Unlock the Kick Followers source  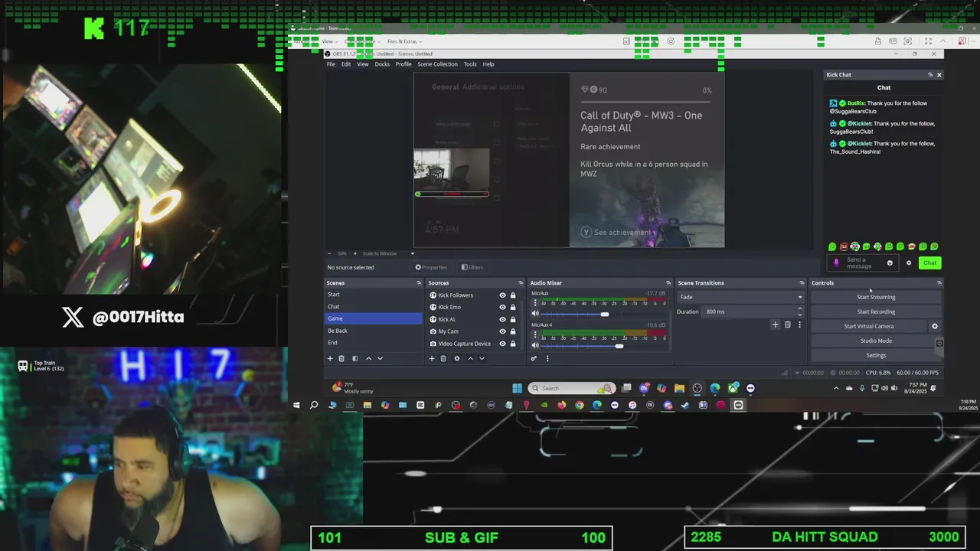[513, 295]
